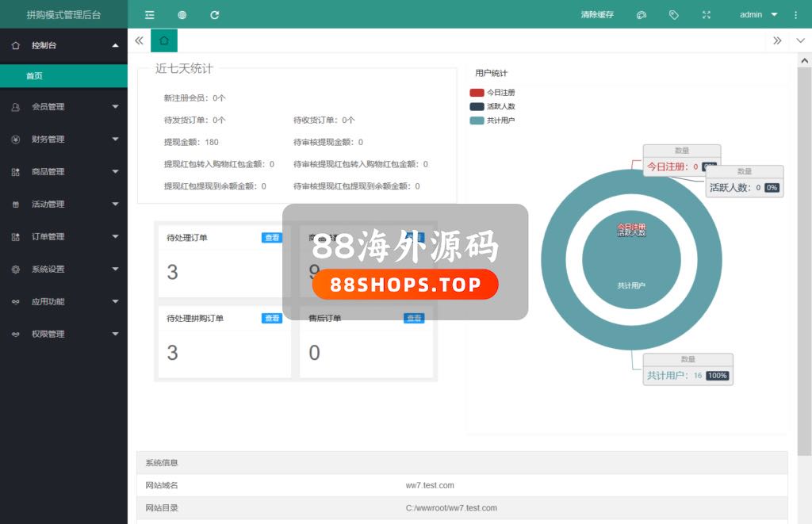
Task: Expand the 财务管理 sidebar menu
Action: tap(63, 140)
